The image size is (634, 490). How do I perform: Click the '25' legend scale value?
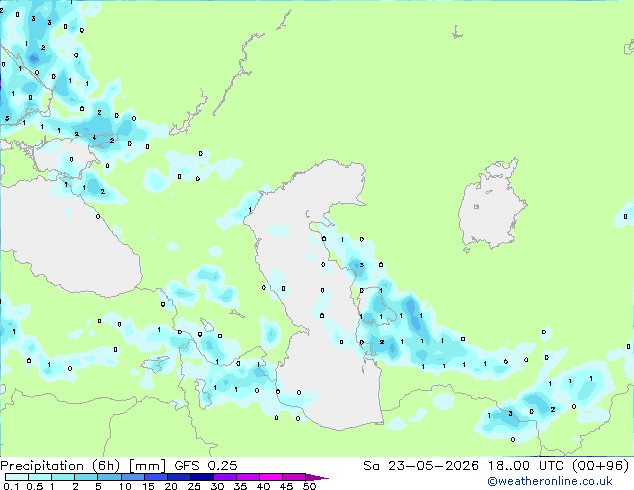tap(194, 486)
